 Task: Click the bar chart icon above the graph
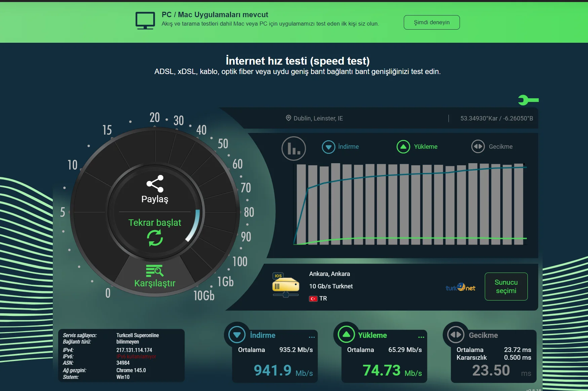coord(293,148)
